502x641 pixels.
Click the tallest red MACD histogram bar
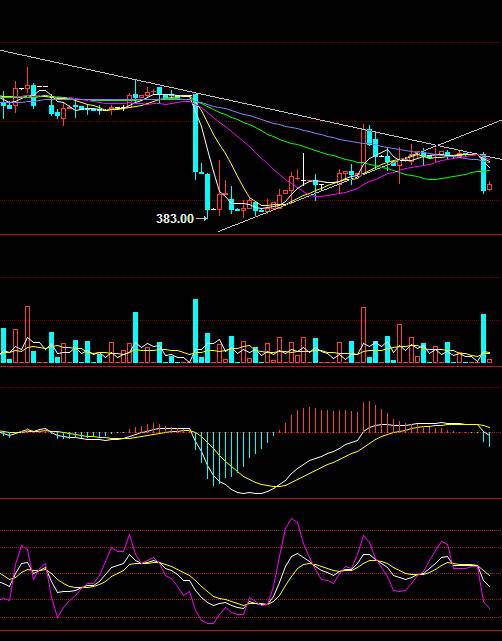tap(370, 417)
